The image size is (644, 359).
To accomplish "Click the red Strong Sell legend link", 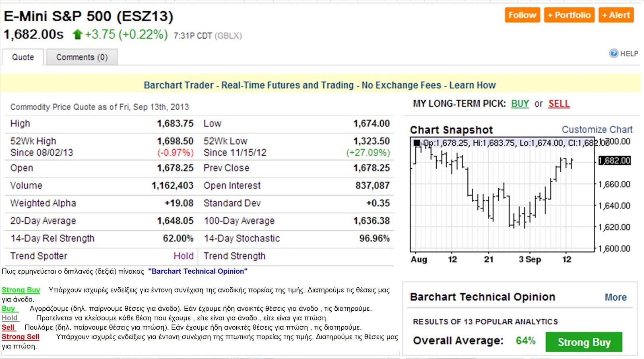I will [21, 337].
